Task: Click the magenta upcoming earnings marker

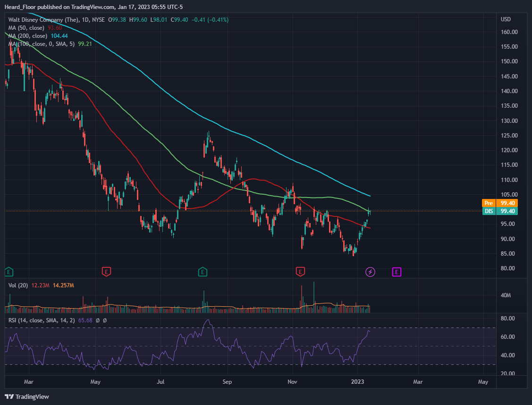Action: (x=397, y=272)
